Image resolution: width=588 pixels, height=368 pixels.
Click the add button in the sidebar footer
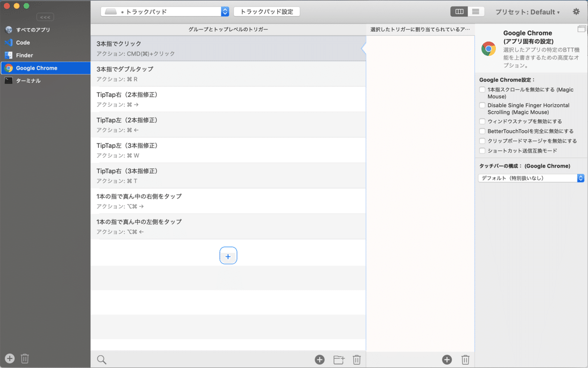(9, 358)
